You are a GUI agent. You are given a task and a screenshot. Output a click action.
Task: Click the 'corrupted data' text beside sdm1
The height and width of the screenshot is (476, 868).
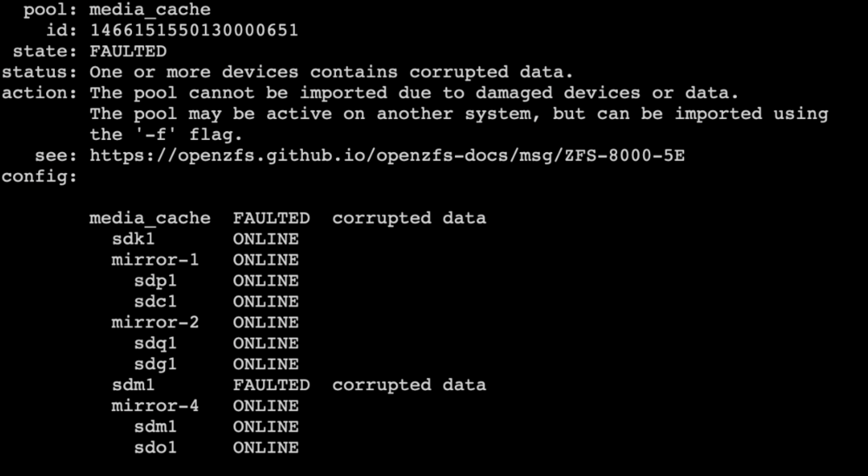tap(409, 385)
